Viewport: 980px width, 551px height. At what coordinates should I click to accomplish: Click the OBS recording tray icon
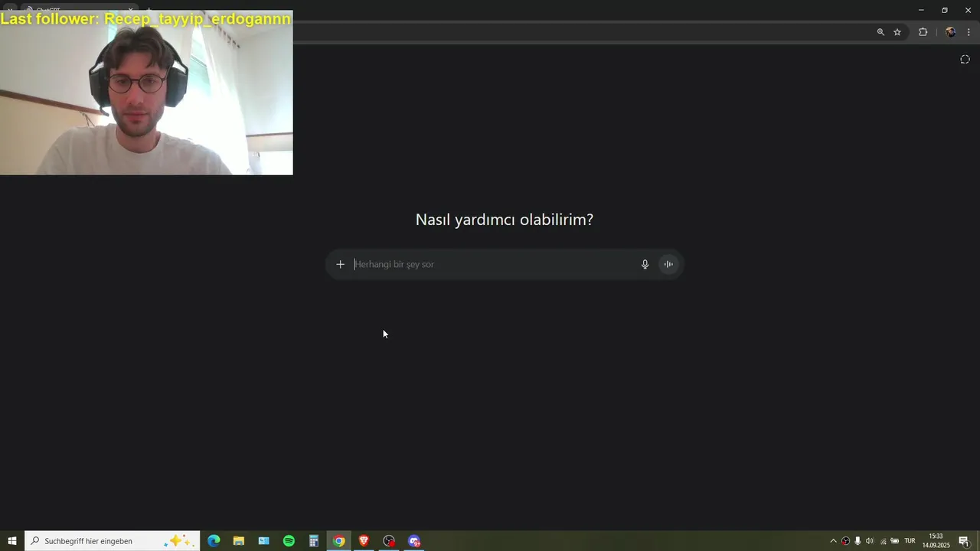pyautogui.click(x=845, y=541)
